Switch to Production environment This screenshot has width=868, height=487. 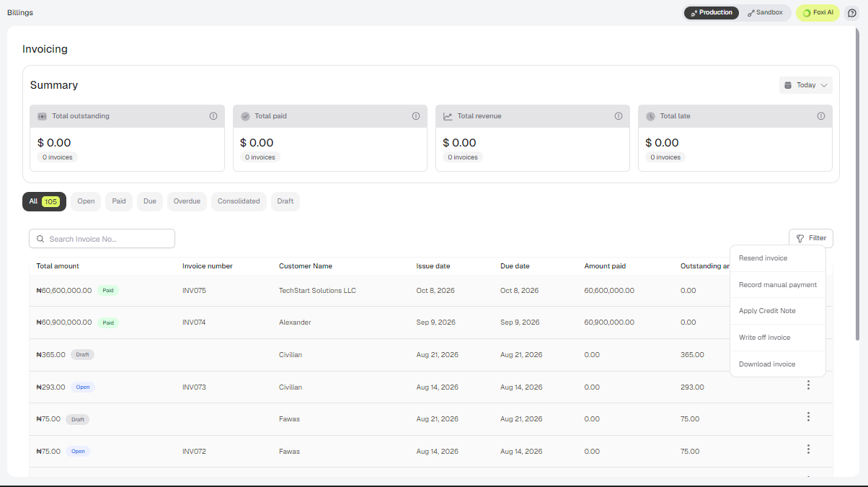point(712,12)
